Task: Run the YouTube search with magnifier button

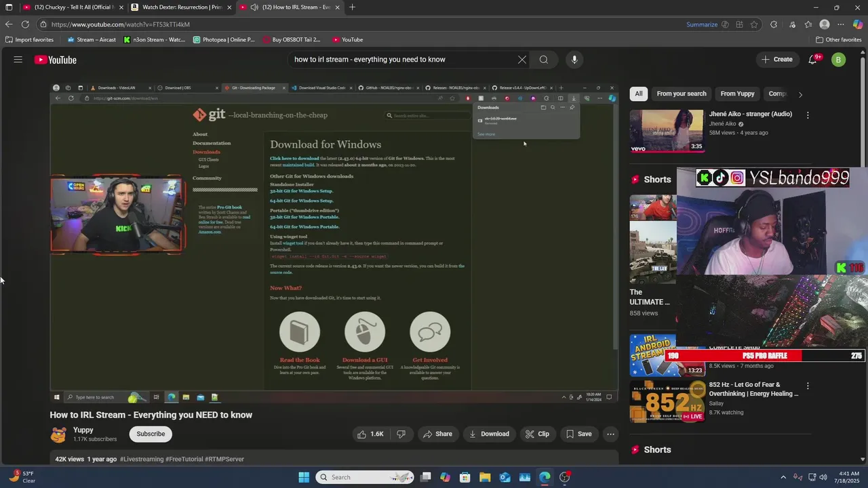Action: [544, 60]
